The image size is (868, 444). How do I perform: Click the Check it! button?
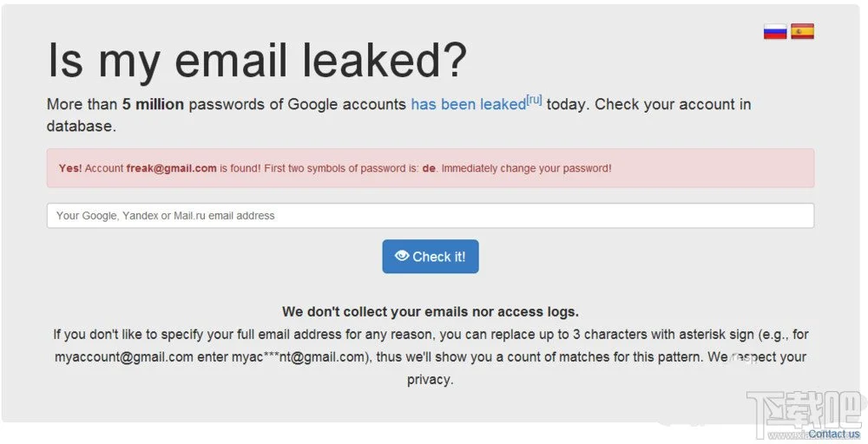coord(431,257)
